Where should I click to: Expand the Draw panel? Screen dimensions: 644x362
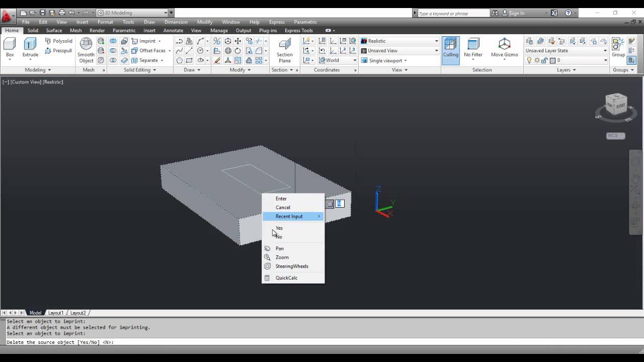[x=192, y=70]
